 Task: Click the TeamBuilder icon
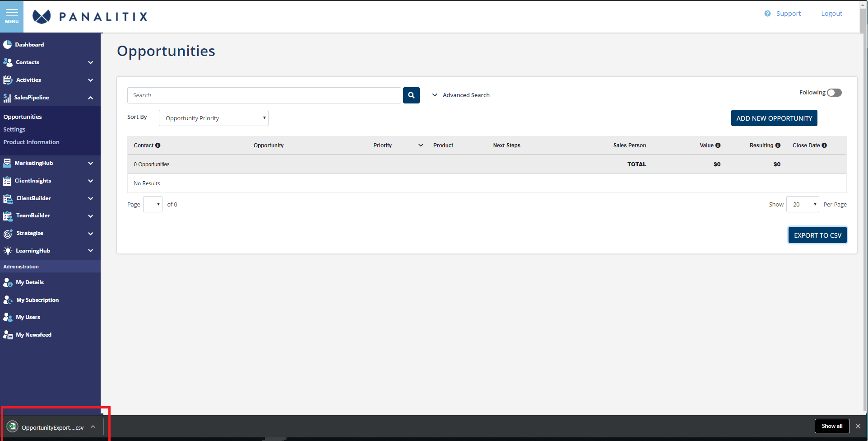(8, 216)
